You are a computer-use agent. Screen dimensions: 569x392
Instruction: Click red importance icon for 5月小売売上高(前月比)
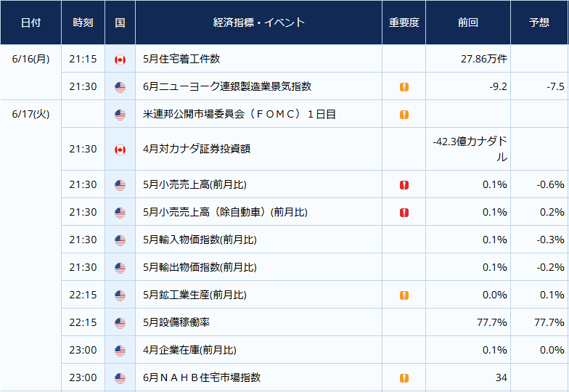404,185
